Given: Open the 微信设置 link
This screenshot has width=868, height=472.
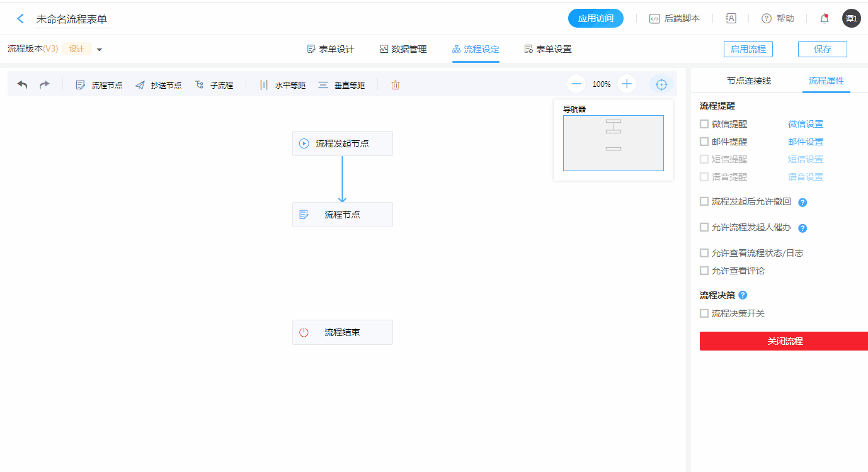Looking at the screenshot, I should click(805, 124).
